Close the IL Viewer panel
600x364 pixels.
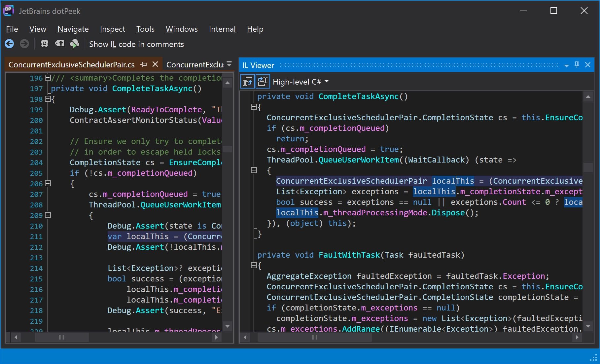coord(588,65)
